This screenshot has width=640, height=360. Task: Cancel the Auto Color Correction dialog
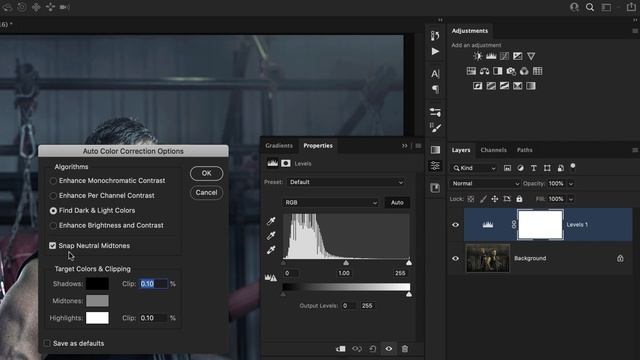(207, 192)
